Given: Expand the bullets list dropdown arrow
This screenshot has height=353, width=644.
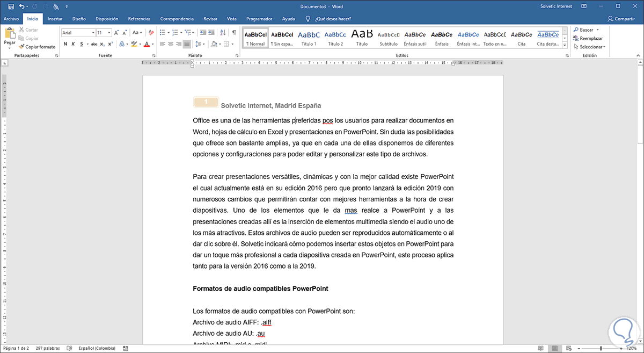Looking at the screenshot, I should [x=168, y=33].
